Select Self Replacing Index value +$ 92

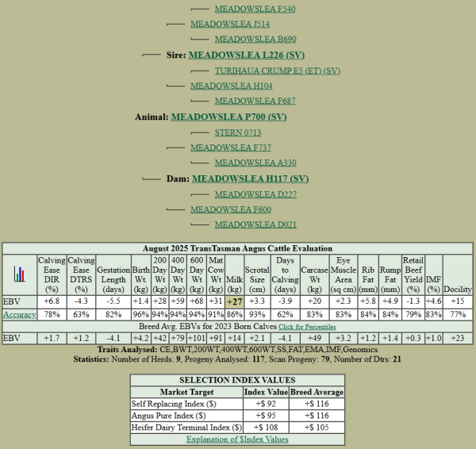tap(266, 404)
